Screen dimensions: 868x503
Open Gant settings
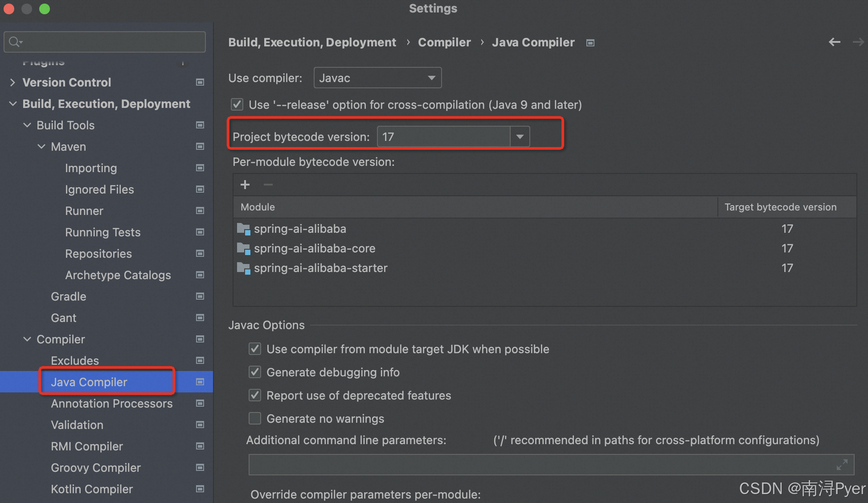(x=64, y=318)
